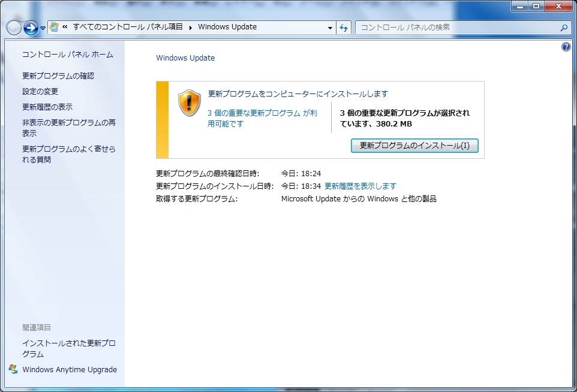
Task: Click the refresh button beside address bar
Action: point(344,28)
